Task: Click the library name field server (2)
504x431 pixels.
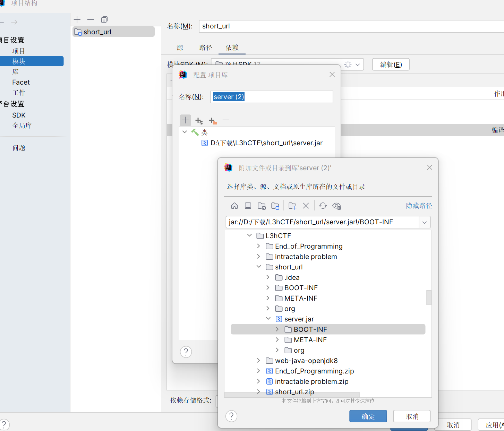Action: click(272, 97)
